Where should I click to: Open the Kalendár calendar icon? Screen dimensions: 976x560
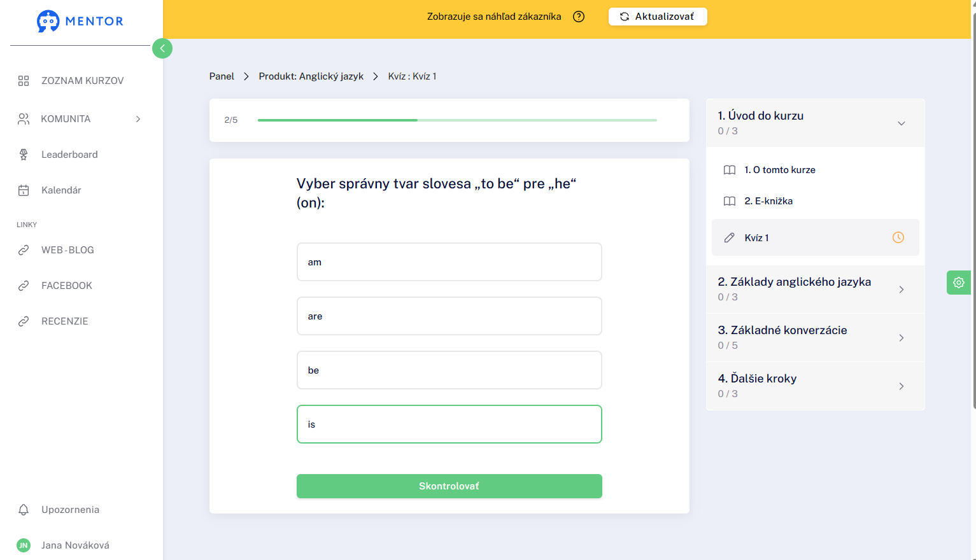[x=24, y=190]
